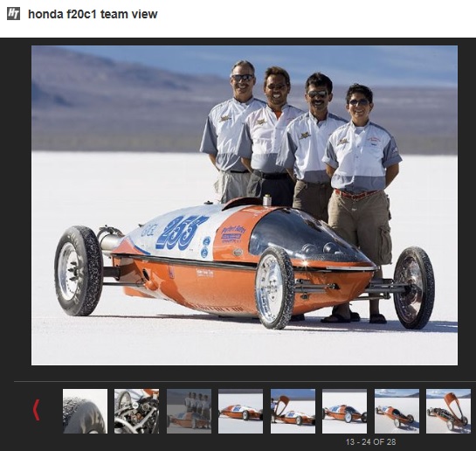This screenshot has height=451, width=476.
Task: Click the 'honda f20c1 team view' title
Action: (x=93, y=14)
